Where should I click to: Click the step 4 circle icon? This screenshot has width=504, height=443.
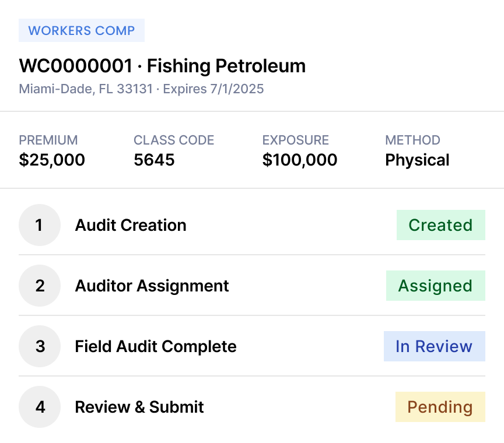(40, 407)
